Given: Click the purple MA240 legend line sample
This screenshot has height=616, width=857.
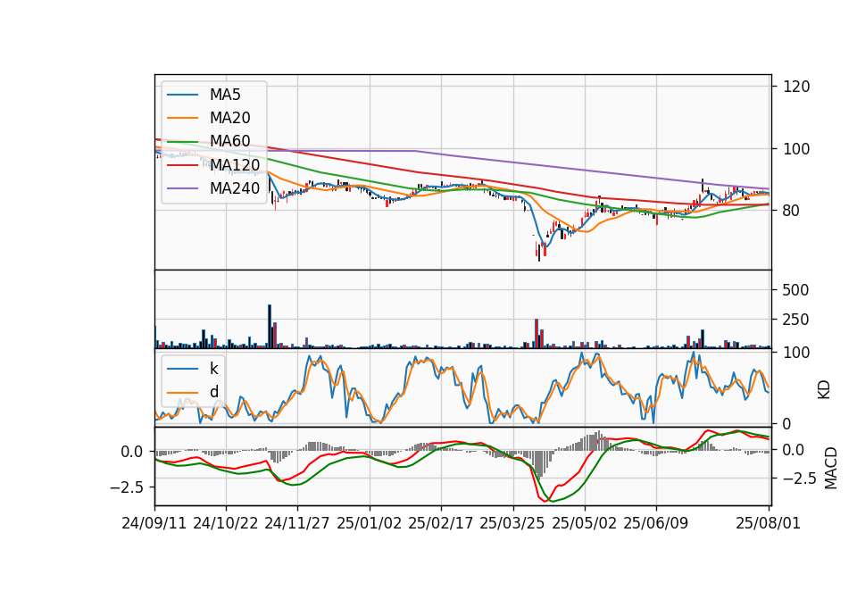Looking at the screenshot, I should click(183, 188).
